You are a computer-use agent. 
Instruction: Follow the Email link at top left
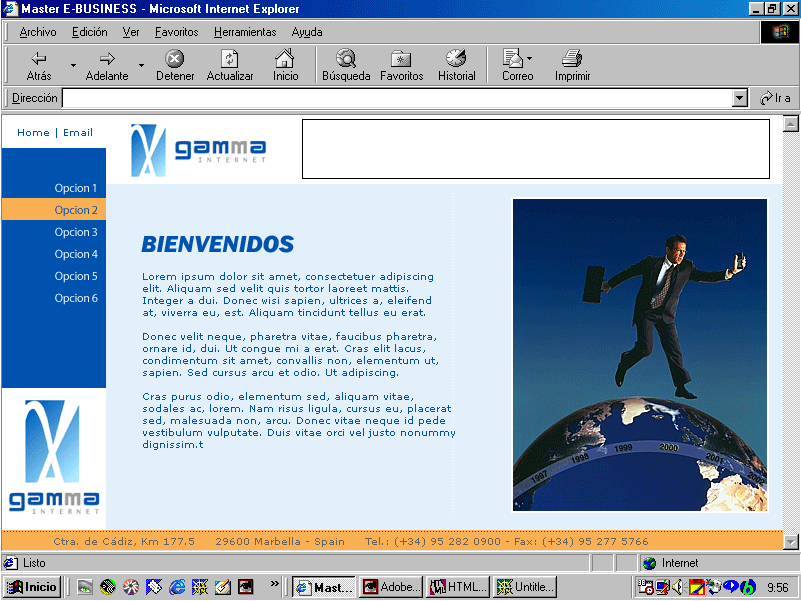click(x=78, y=132)
